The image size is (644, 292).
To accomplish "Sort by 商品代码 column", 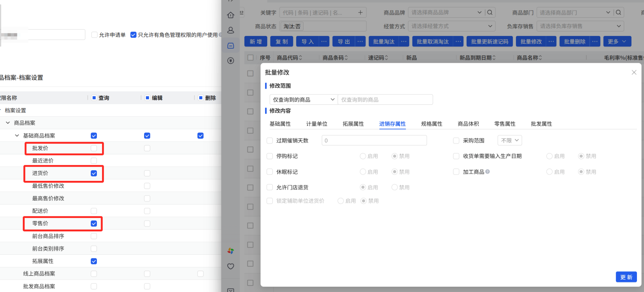I will point(300,58).
